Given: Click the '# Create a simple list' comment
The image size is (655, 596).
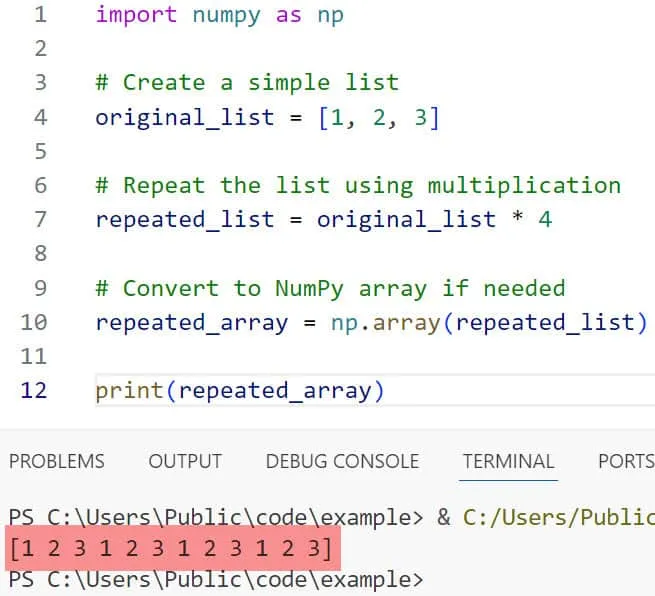Looking at the screenshot, I should point(247,83).
